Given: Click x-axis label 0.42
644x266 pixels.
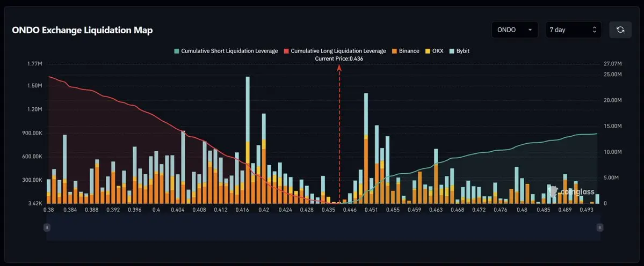Looking at the screenshot, I should (264, 210).
